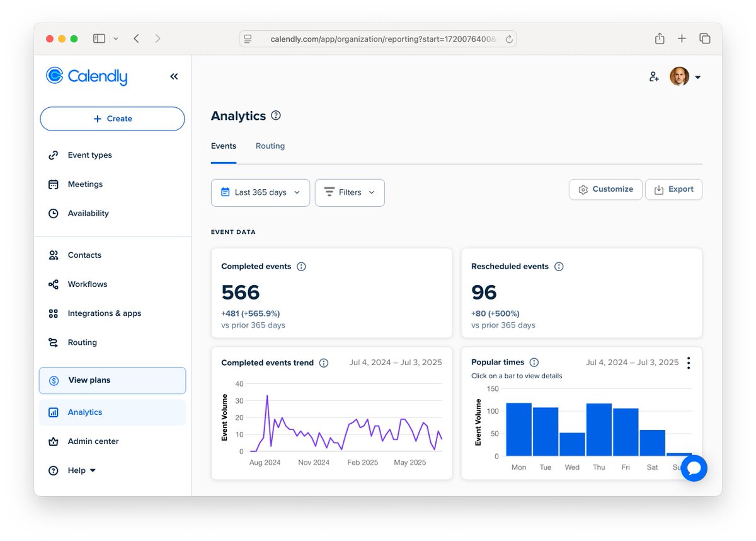Select Analytics in sidebar
The image size is (756, 541).
tap(112, 412)
